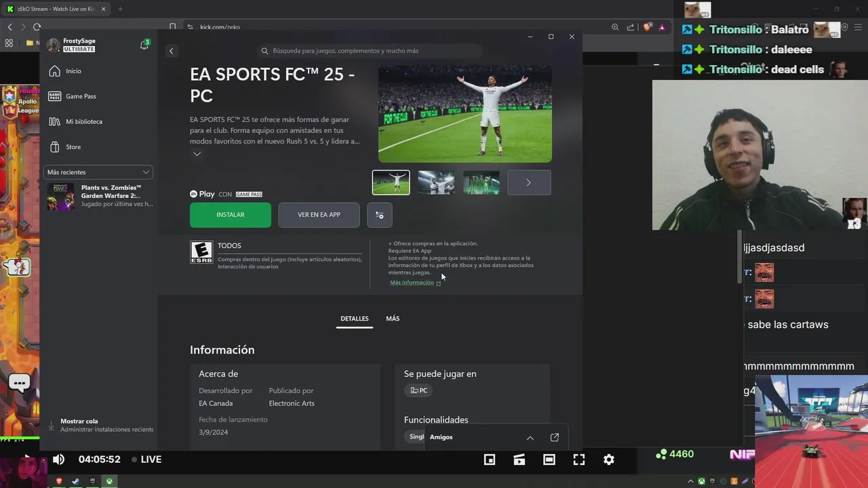This screenshot has width=868, height=488.
Task: Select the first screenshot thumbnail
Action: tap(391, 182)
